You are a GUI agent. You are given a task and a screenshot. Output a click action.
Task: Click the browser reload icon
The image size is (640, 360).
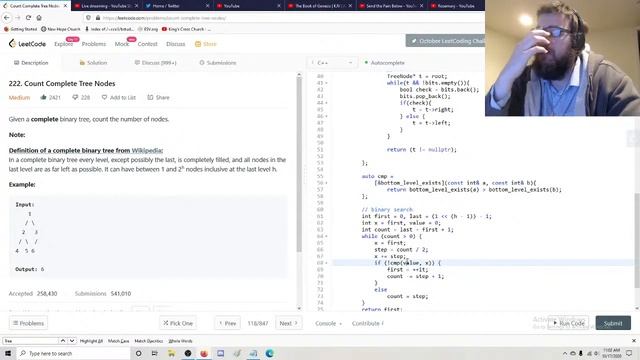coord(28,18)
